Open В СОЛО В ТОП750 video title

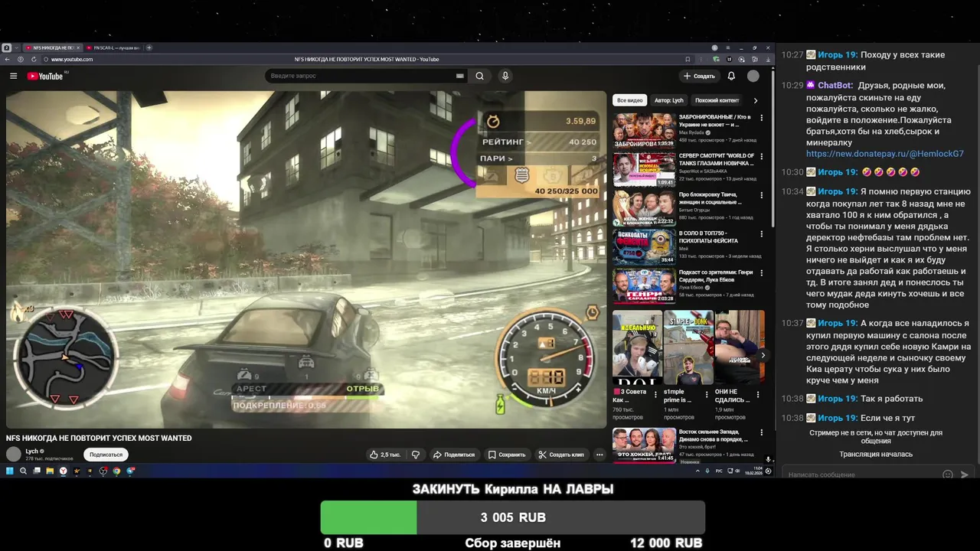pyautogui.click(x=708, y=236)
